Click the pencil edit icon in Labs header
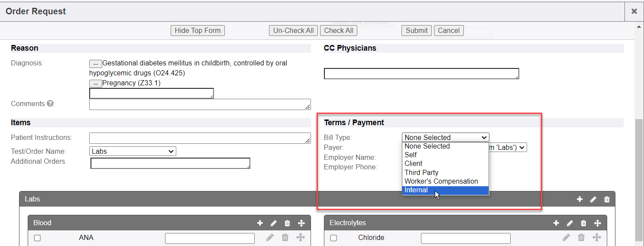Screen dimensions: 644x246 pyautogui.click(x=593, y=199)
